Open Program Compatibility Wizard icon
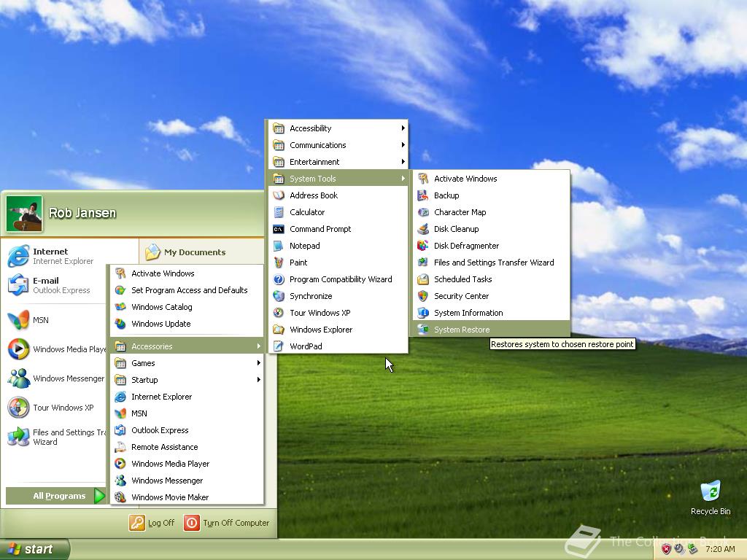Screen dimensions: 747x560 click(x=278, y=279)
